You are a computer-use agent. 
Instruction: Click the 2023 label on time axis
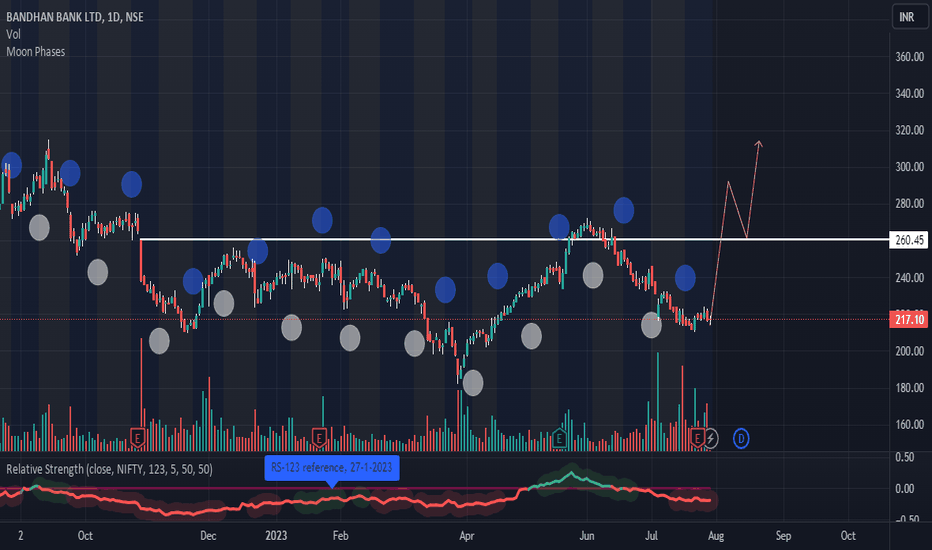(276, 536)
